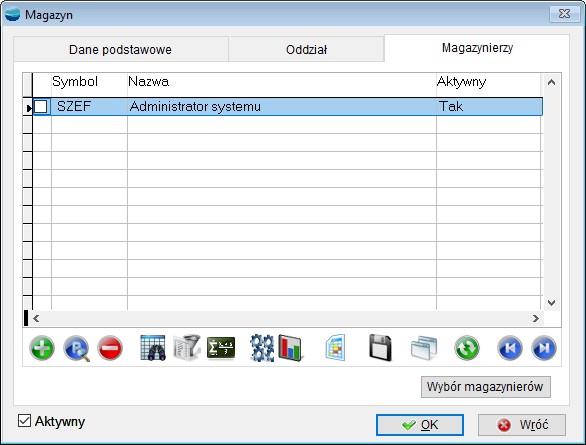This screenshot has width=586, height=445.
Task: Open the sigma sum calculations icon
Action: coord(221,348)
